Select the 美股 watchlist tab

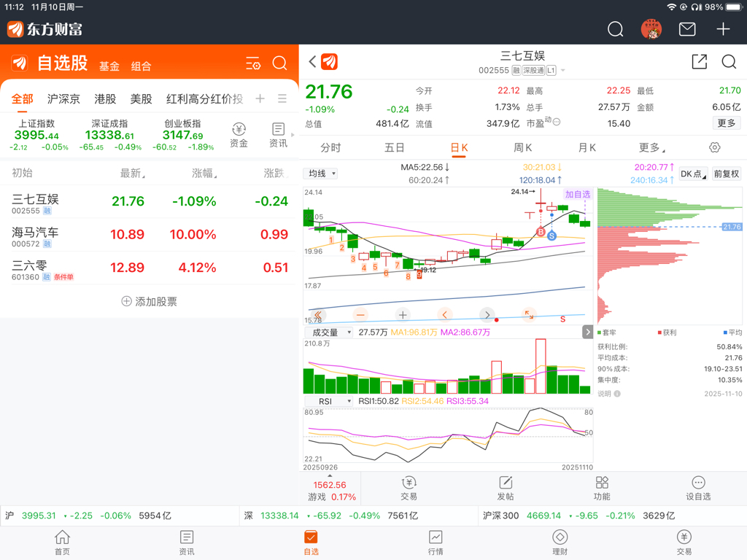click(x=141, y=98)
